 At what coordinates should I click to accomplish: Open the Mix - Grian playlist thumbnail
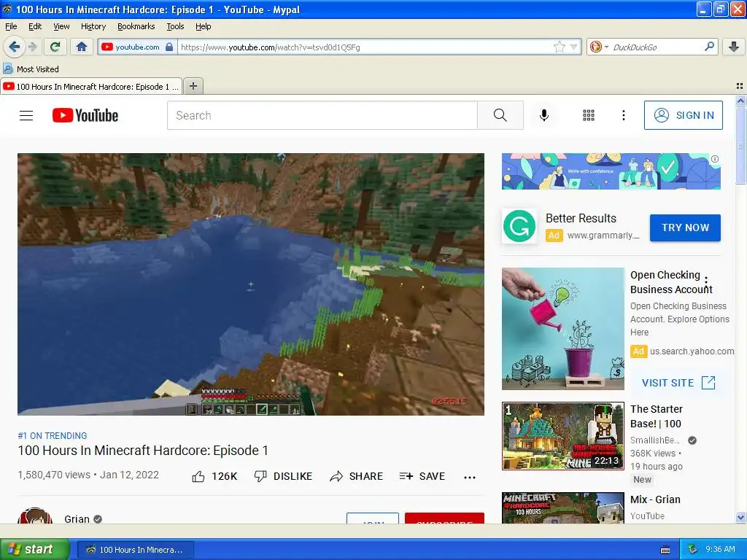point(562,508)
